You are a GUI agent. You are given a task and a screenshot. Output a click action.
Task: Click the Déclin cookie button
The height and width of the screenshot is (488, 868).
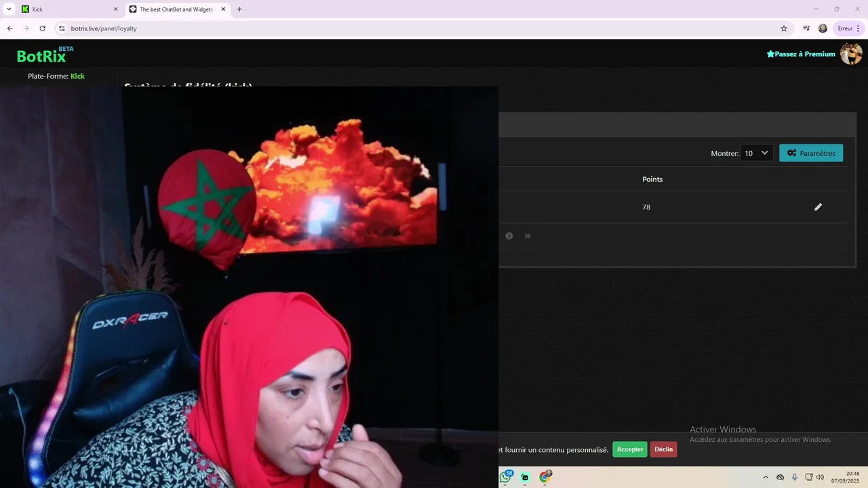(x=663, y=449)
